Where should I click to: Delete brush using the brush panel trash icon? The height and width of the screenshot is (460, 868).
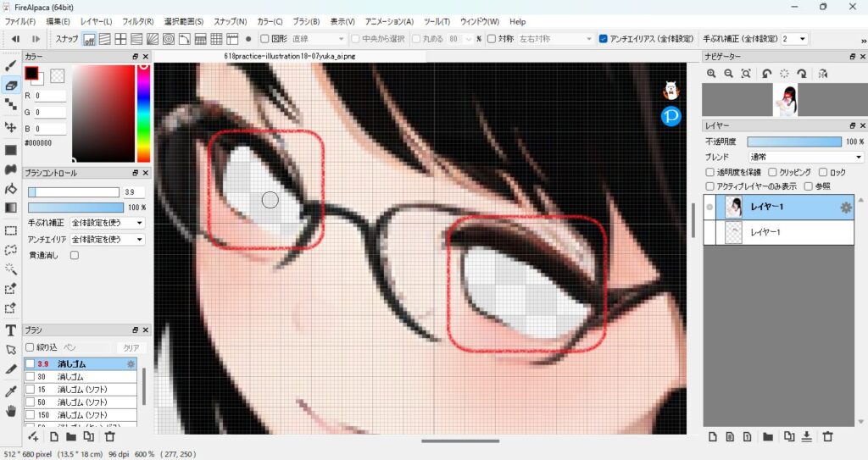109,437
